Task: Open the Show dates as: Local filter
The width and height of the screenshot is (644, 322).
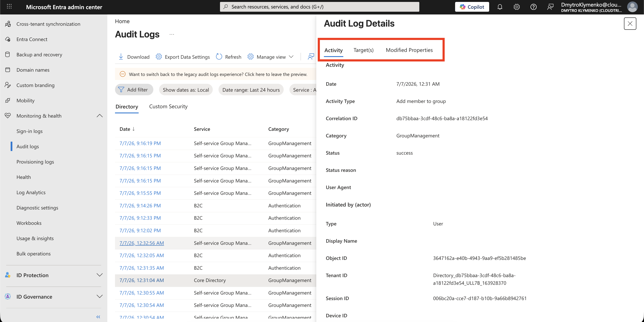Action: 186,90
